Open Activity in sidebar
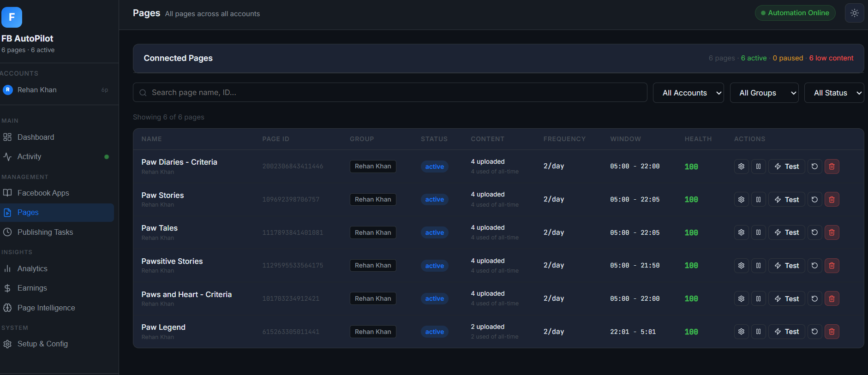 pos(57,157)
